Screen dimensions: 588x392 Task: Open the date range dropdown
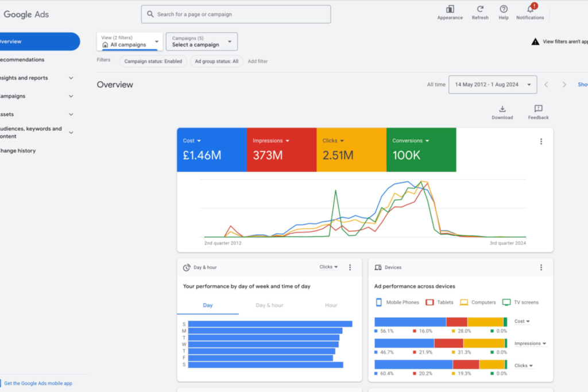pyautogui.click(x=493, y=84)
